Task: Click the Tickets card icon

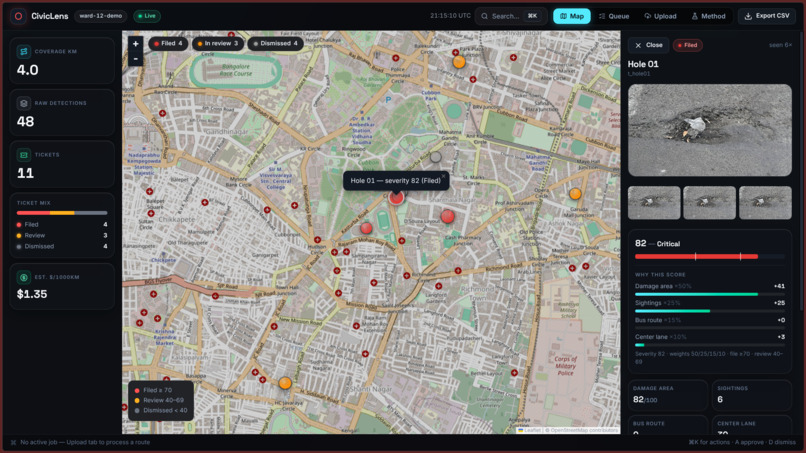Action: [x=24, y=154]
